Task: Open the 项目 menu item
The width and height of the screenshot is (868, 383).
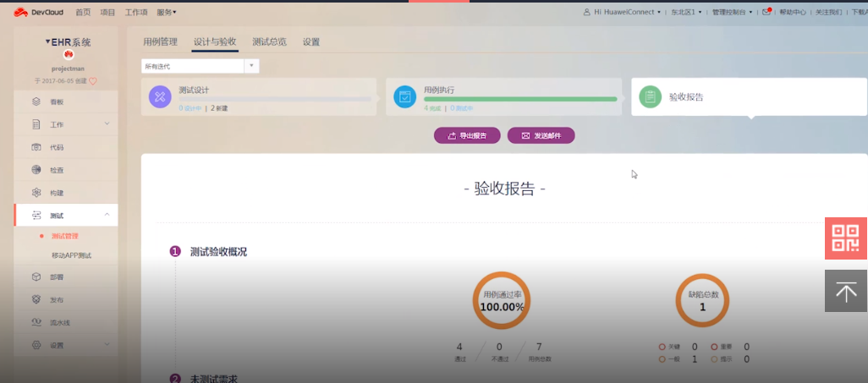Action: [107, 12]
